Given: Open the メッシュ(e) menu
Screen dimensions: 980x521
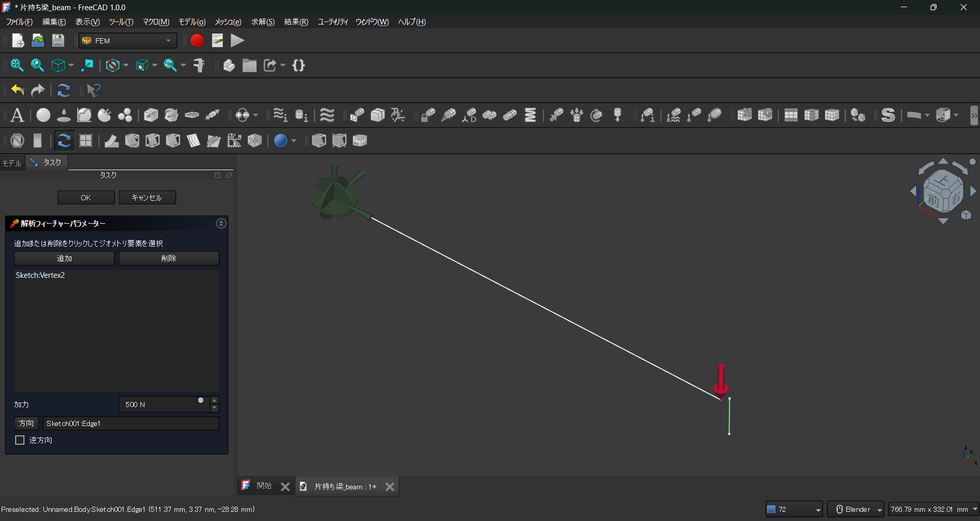Looking at the screenshot, I should click(x=228, y=22).
